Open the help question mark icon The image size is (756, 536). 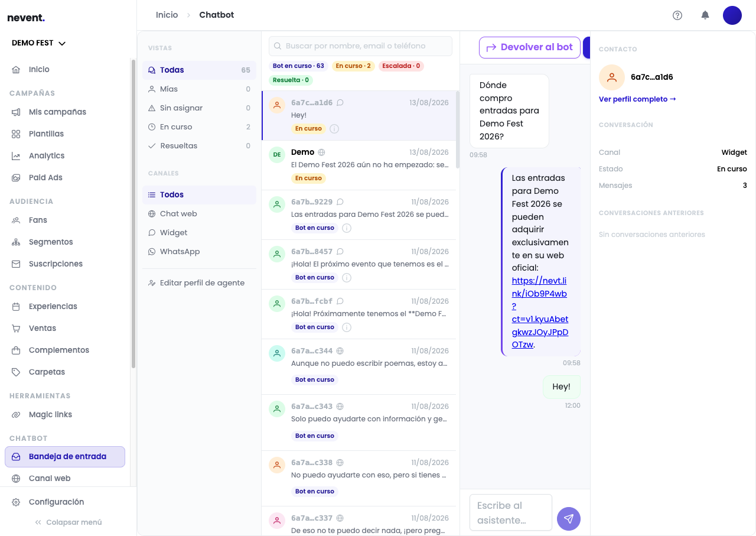[677, 15]
